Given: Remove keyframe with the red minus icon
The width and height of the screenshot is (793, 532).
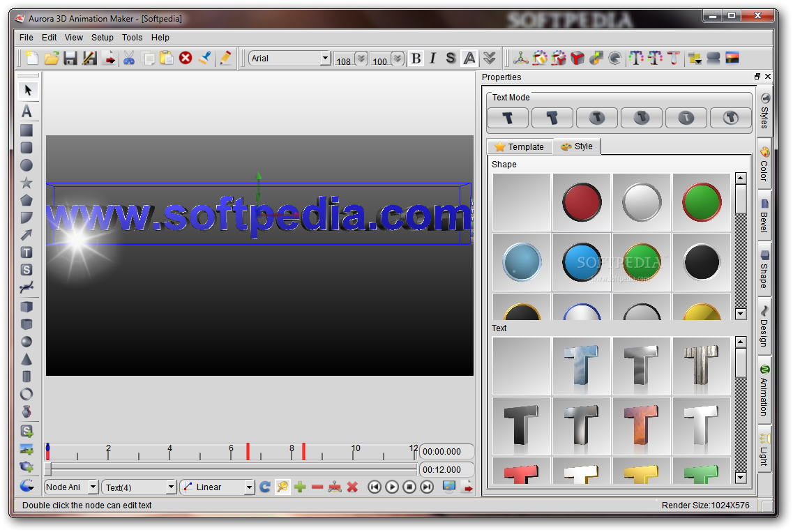Looking at the screenshot, I should pyautogui.click(x=317, y=487).
